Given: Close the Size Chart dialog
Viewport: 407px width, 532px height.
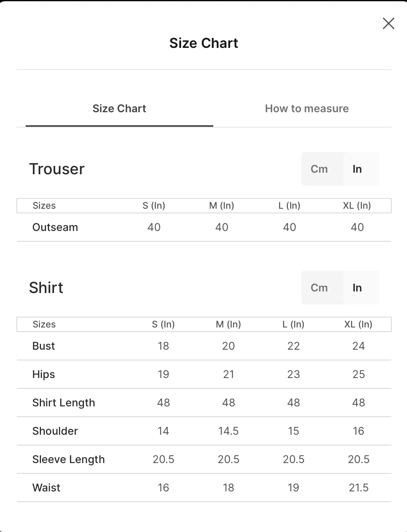Looking at the screenshot, I should pos(388,23).
